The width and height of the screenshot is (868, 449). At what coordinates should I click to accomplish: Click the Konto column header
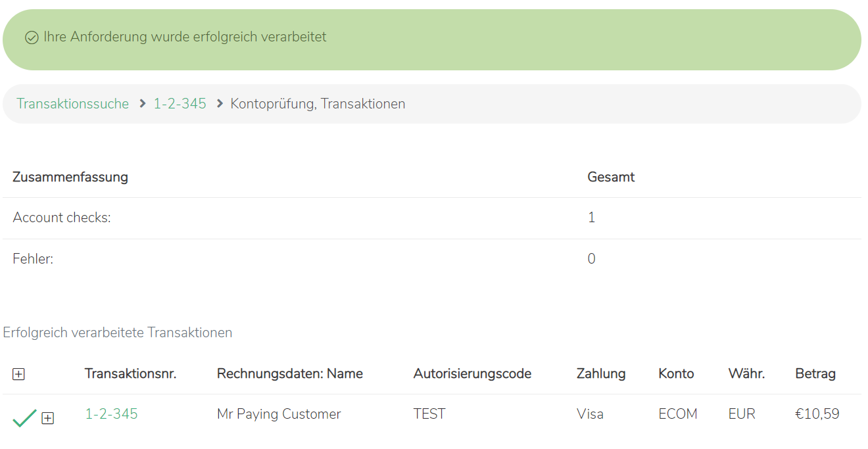pos(675,374)
